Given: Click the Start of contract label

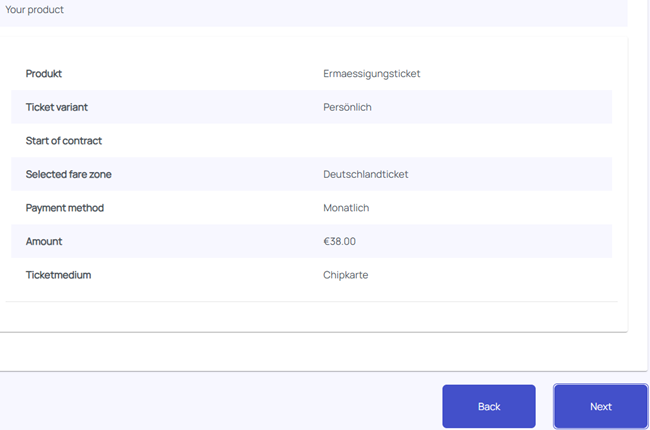Looking at the screenshot, I should 64,141.
